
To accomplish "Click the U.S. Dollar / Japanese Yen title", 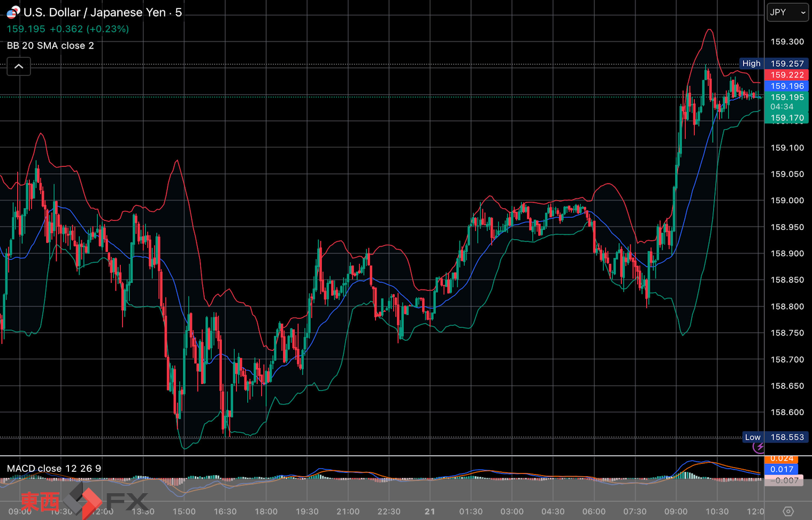I will [x=94, y=12].
